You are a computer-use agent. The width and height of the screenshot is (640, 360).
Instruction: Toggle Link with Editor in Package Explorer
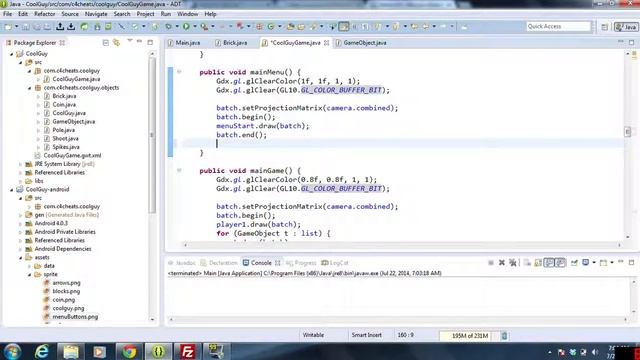pyautogui.click(x=116, y=42)
